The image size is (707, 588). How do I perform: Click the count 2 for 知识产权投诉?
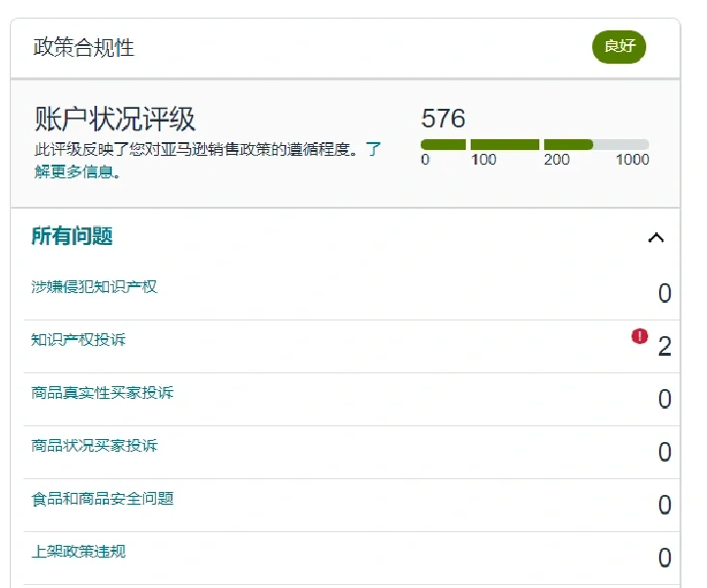click(664, 346)
